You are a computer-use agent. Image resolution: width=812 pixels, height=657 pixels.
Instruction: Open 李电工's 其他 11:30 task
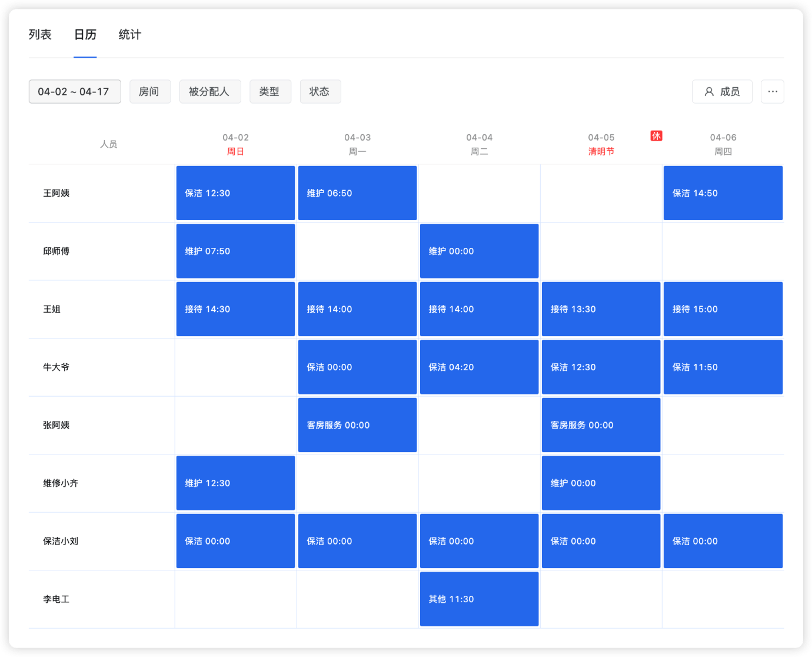[x=478, y=599]
